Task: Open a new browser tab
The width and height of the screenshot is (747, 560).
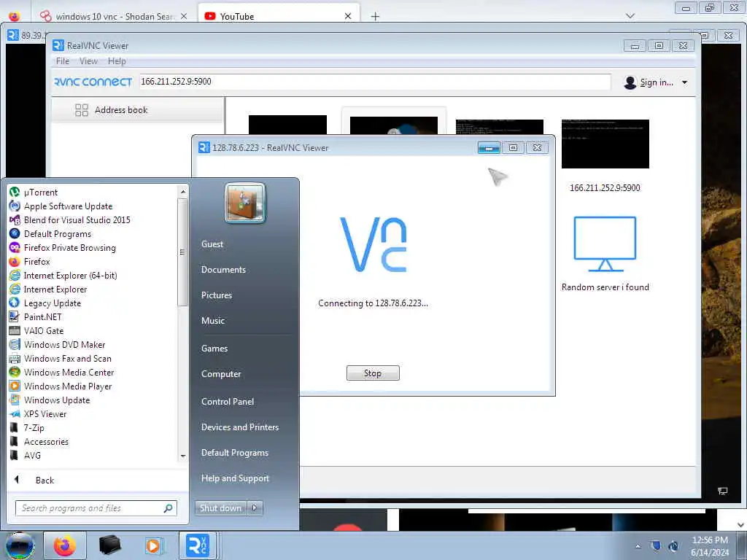Action: (x=375, y=17)
